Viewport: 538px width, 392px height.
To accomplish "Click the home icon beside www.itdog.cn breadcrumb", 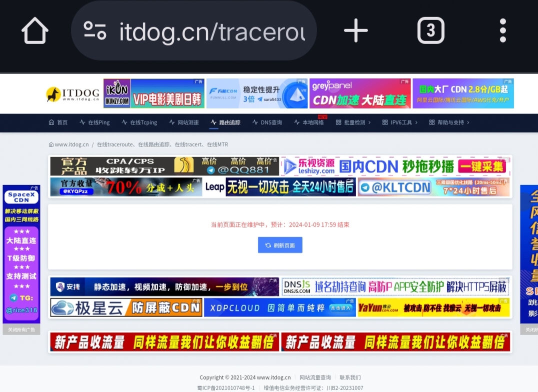I will pos(51,144).
